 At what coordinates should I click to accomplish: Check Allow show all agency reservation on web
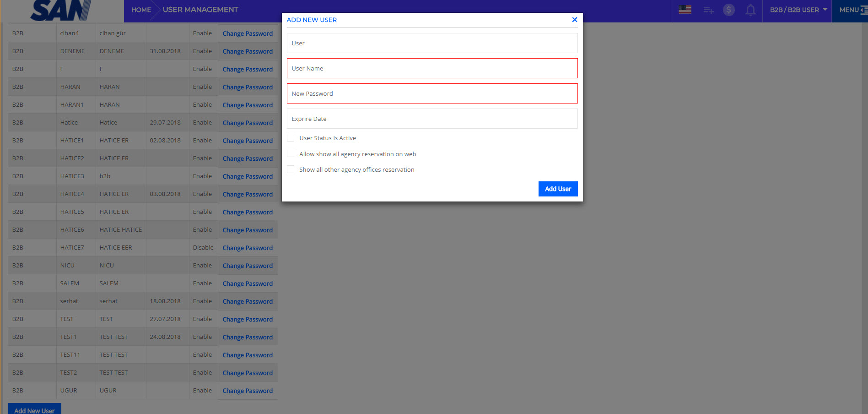291,154
